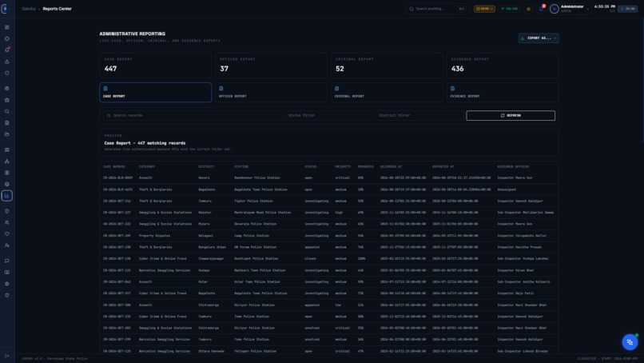Open the book icon in the sidebar
644x363 pixels.
tap(7, 272)
